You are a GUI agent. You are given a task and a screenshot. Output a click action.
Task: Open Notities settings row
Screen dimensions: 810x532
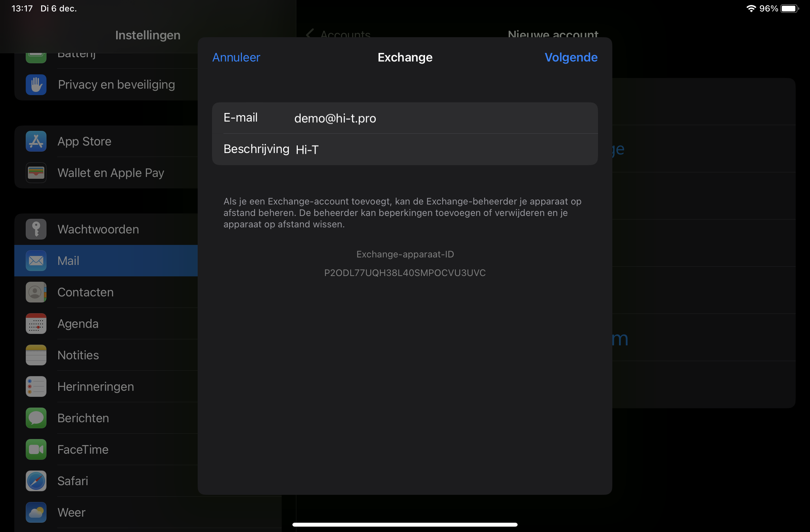[x=106, y=355]
